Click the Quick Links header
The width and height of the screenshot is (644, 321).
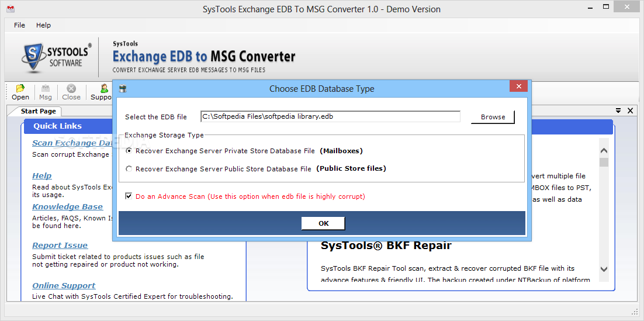(x=57, y=126)
